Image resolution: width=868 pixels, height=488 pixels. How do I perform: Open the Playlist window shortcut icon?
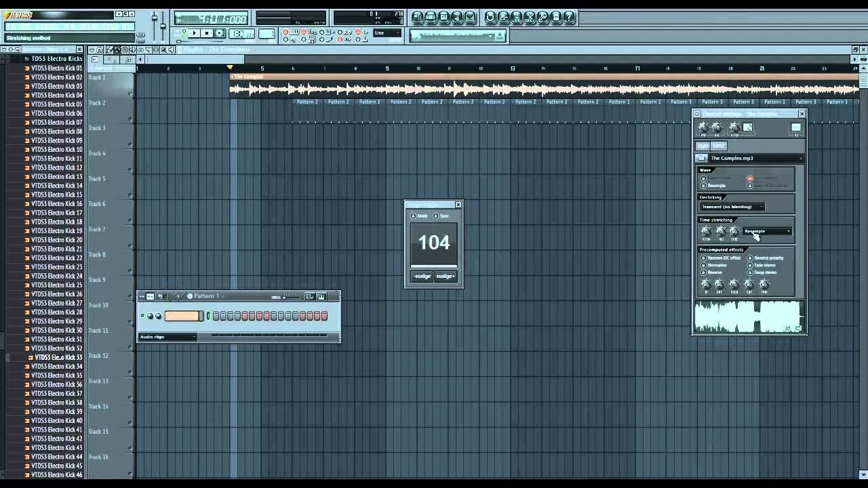pyautogui.click(x=418, y=18)
